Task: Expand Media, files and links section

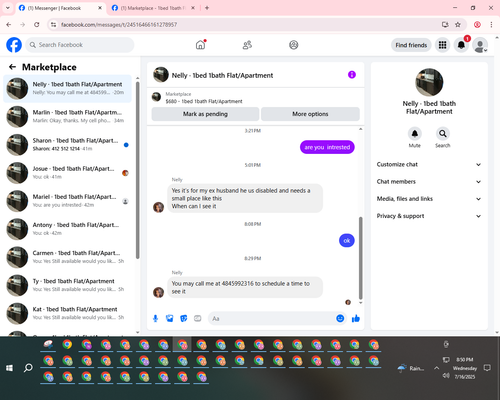Action: [429, 199]
